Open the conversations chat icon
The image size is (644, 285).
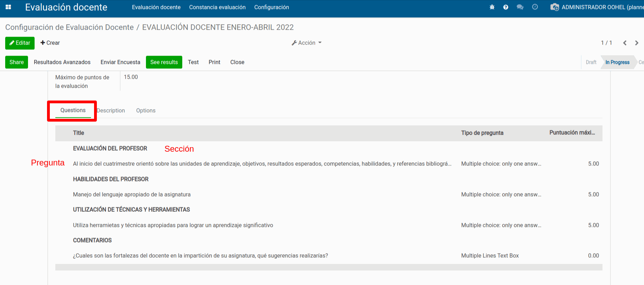[520, 7]
